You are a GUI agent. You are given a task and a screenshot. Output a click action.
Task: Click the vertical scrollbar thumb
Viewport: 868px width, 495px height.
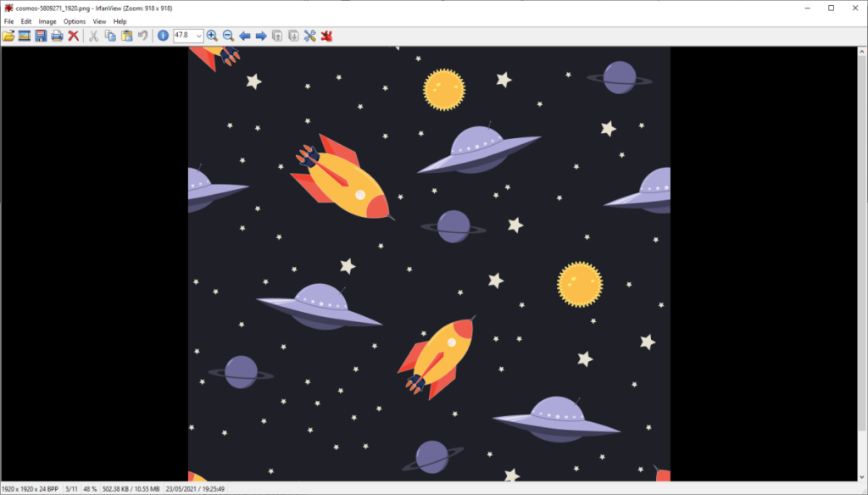tap(862, 243)
